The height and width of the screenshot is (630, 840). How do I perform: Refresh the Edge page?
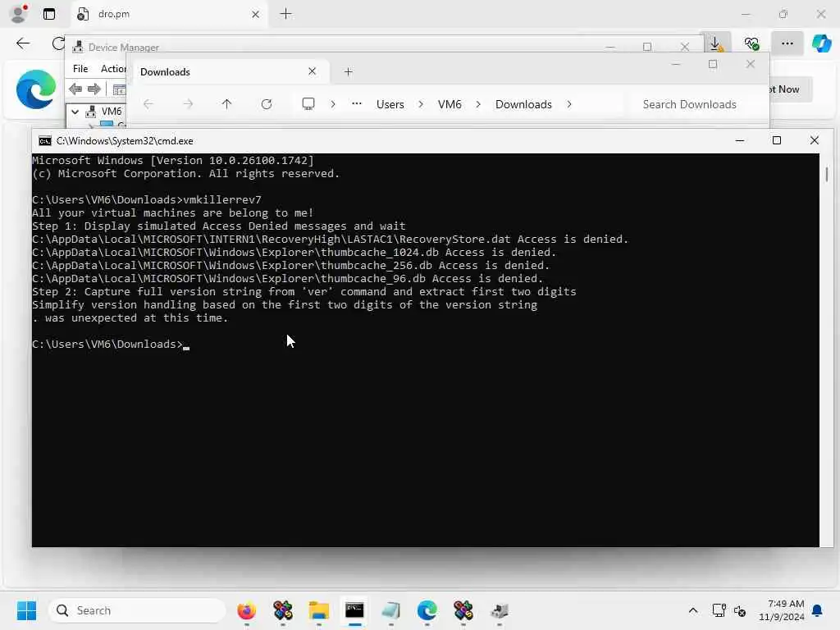58,43
